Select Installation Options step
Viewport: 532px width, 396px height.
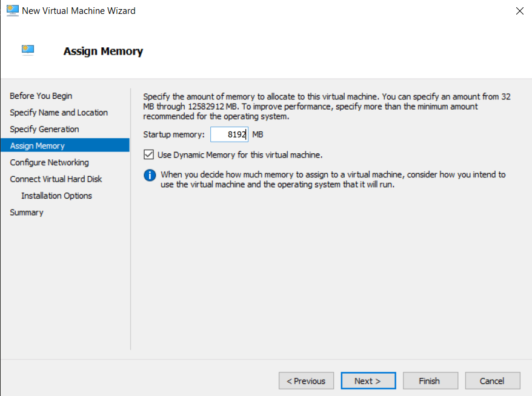click(x=56, y=196)
